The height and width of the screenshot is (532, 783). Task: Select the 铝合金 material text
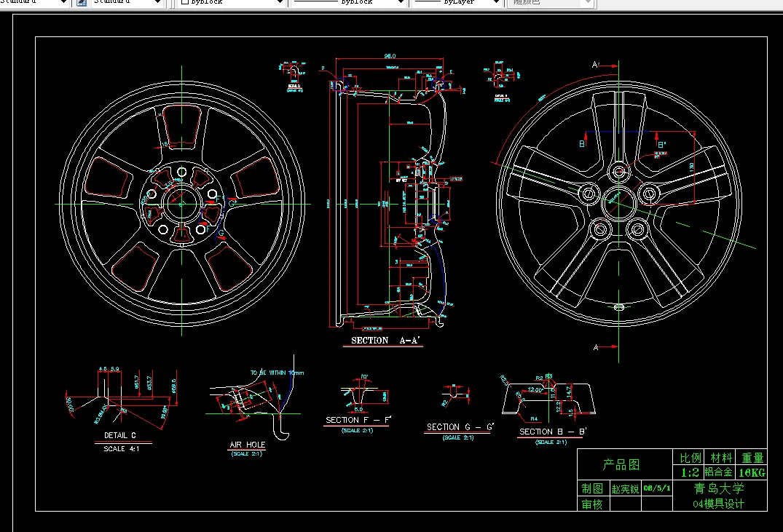(718, 473)
